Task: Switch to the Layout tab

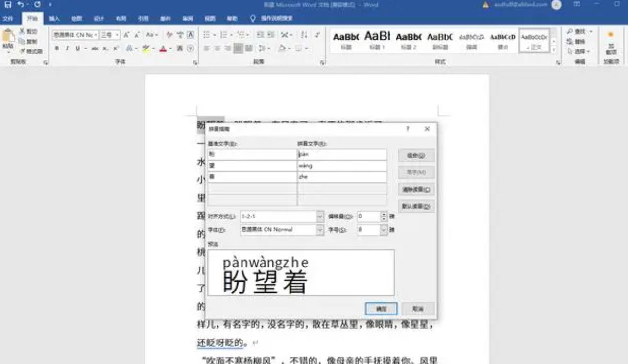Action: [x=121, y=19]
